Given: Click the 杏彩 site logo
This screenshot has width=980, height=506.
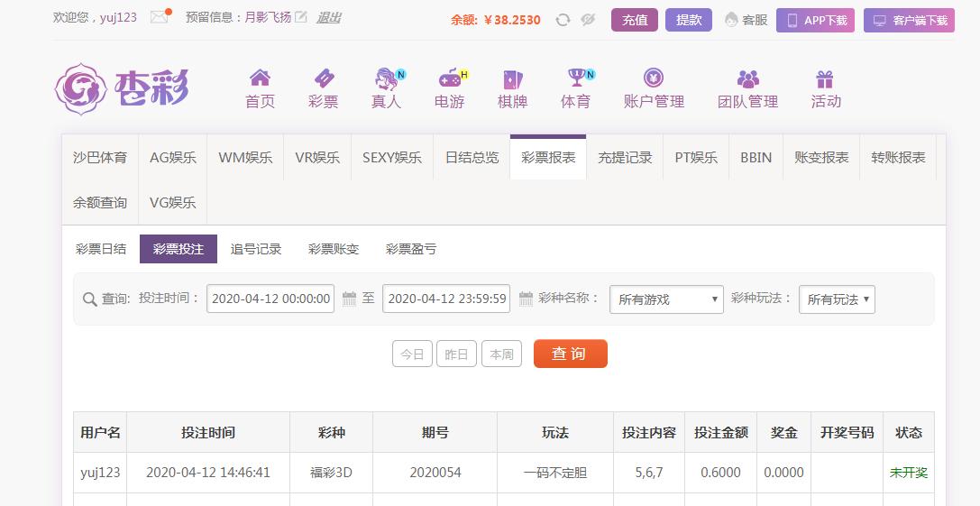Looking at the screenshot, I should (121, 88).
